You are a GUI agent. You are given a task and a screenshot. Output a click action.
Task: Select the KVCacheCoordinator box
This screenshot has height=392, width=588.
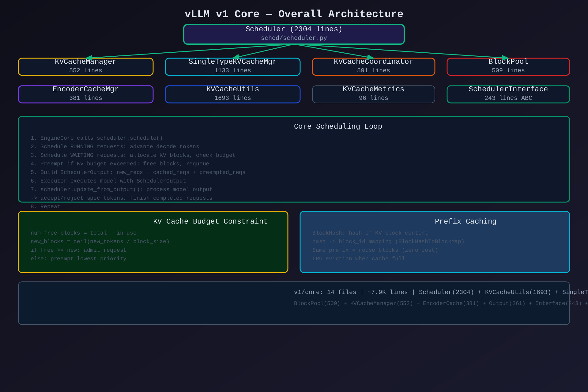[373, 66]
